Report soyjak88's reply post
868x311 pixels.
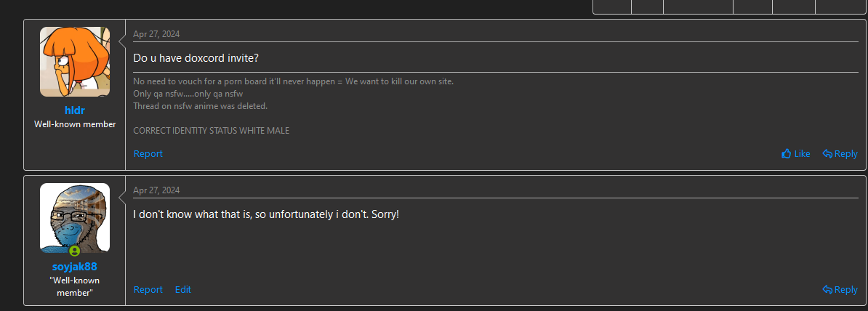click(148, 289)
